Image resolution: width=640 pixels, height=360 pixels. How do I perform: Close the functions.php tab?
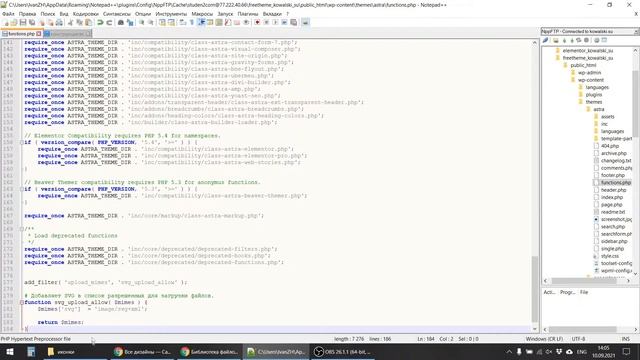39,33
